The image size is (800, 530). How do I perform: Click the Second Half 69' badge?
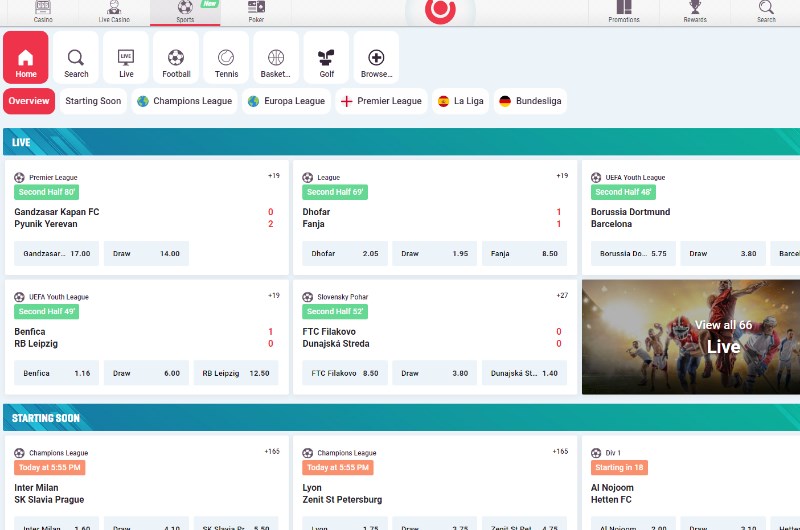[335, 192]
